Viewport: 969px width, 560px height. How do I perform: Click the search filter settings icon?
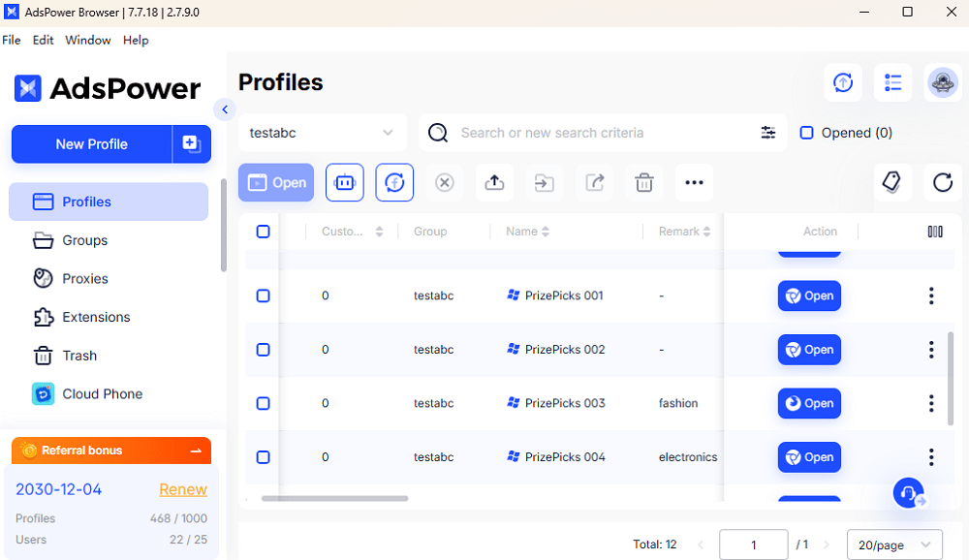coord(768,133)
